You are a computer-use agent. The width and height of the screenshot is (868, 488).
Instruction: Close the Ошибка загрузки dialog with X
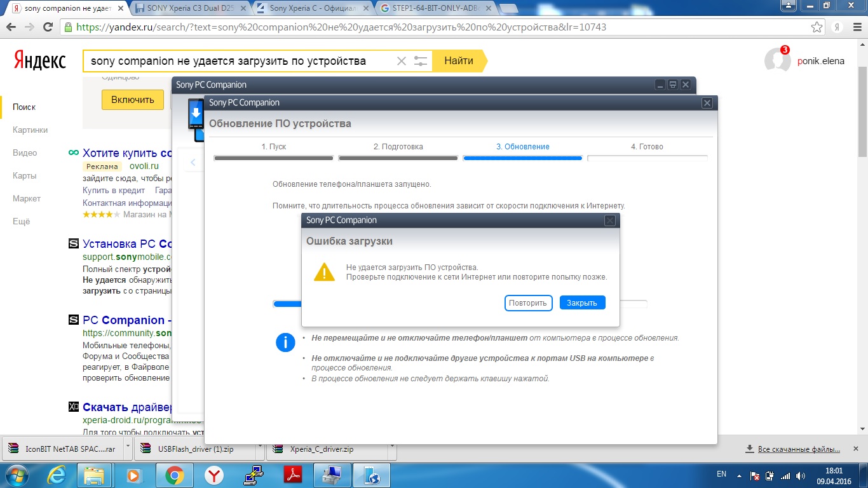pyautogui.click(x=609, y=220)
